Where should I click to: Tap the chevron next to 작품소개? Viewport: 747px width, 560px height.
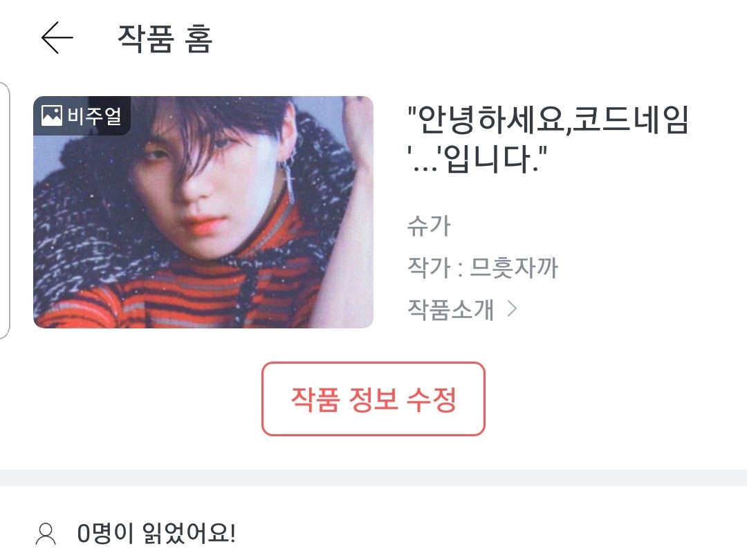click(x=512, y=308)
